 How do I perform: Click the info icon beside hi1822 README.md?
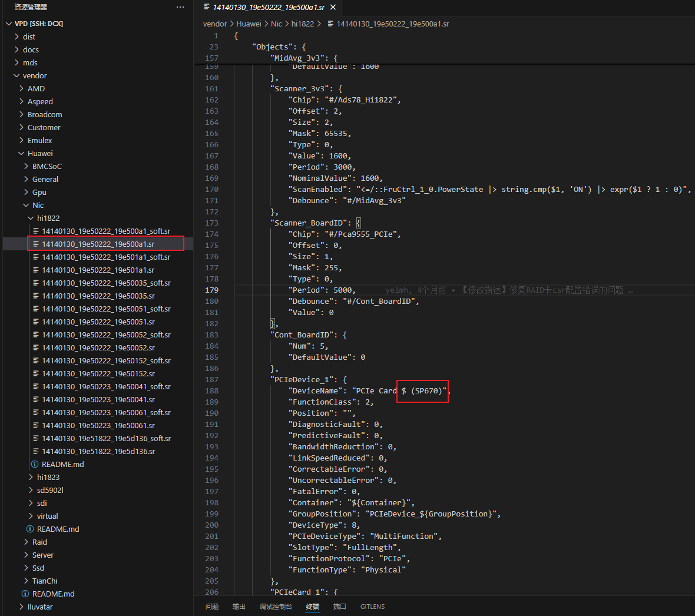point(35,464)
